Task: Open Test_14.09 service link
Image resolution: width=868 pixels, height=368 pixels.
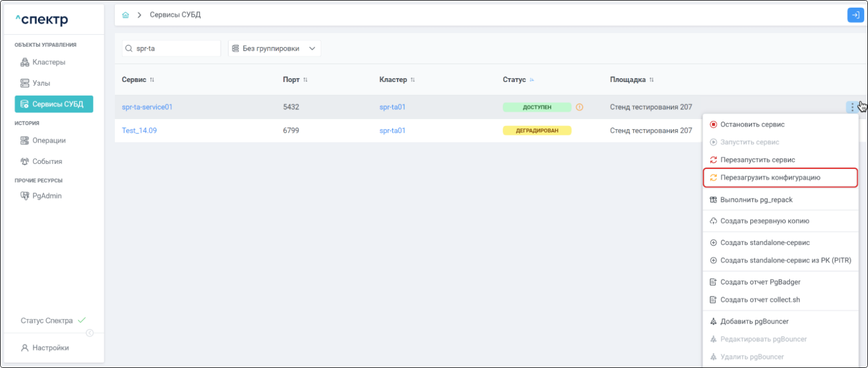Action: [139, 130]
